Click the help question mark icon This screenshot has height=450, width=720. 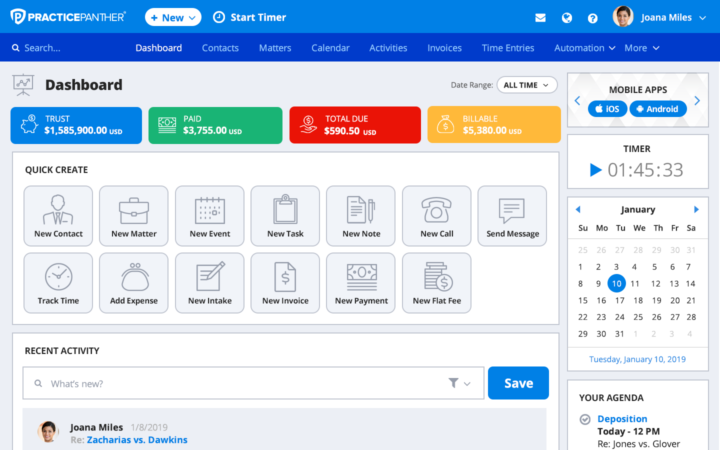(592, 17)
